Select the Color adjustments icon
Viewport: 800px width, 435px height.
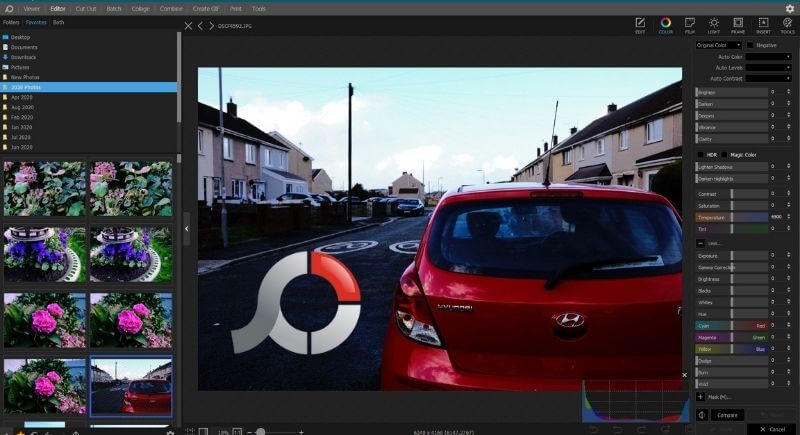665,23
